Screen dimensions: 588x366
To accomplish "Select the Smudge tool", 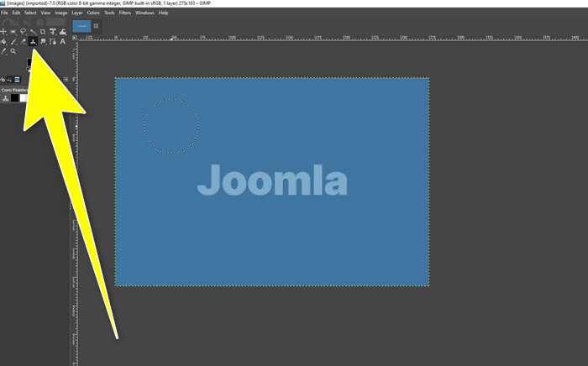I will (x=43, y=42).
